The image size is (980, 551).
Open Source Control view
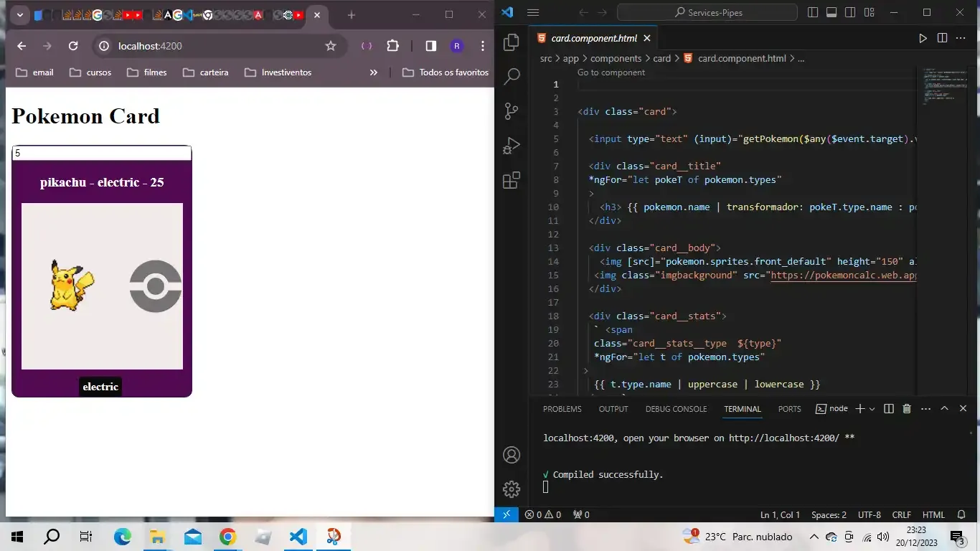coord(512,110)
